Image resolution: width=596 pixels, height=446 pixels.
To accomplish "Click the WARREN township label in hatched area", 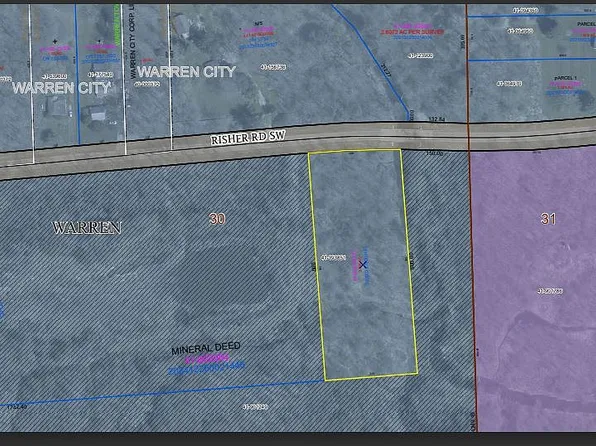I will click(x=87, y=228).
